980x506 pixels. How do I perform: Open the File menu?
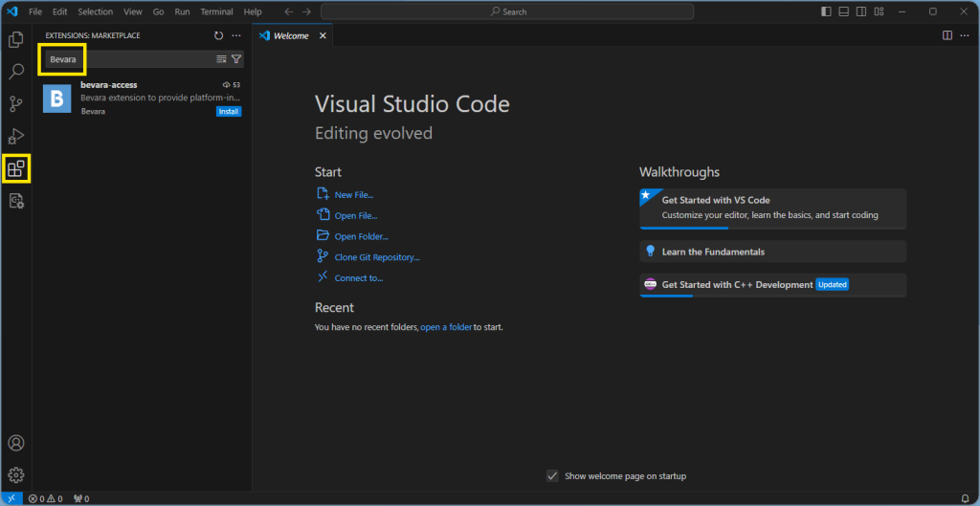[x=35, y=11]
